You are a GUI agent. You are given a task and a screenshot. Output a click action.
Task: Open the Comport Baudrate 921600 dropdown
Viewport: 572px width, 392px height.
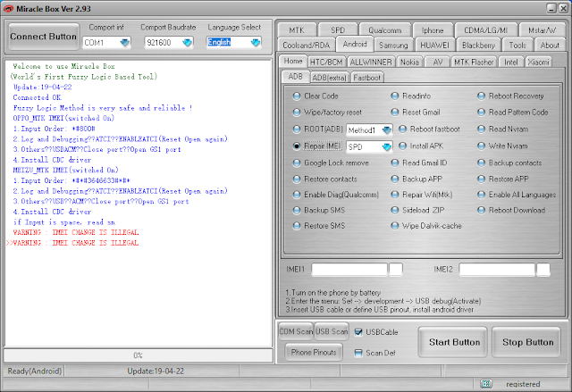click(x=187, y=43)
